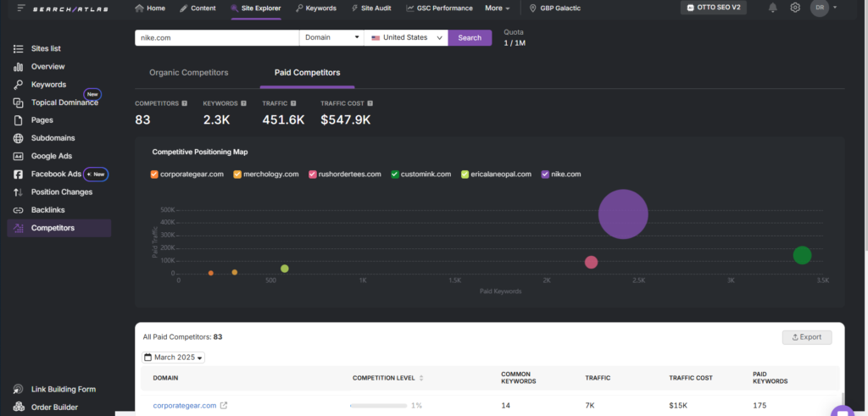Uncheck corporategear.com legend checkbox
868x416 pixels.
(x=154, y=175)
